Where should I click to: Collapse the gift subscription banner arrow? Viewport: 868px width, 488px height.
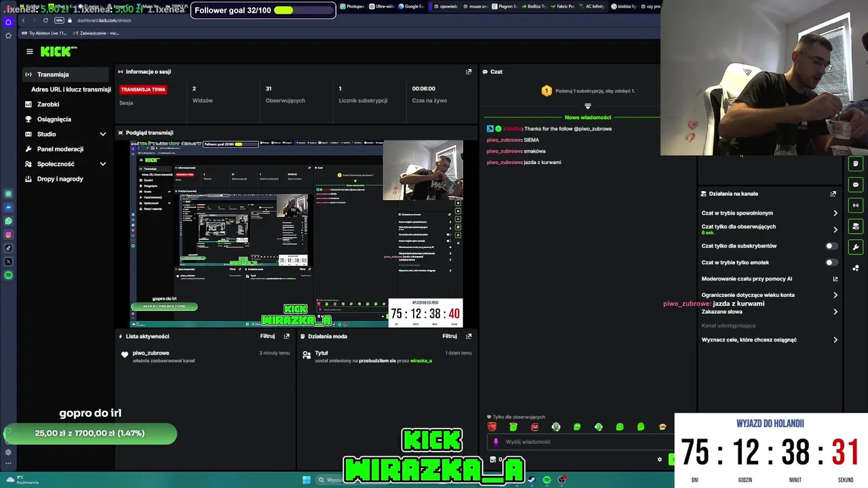click(x=588, y=106)
